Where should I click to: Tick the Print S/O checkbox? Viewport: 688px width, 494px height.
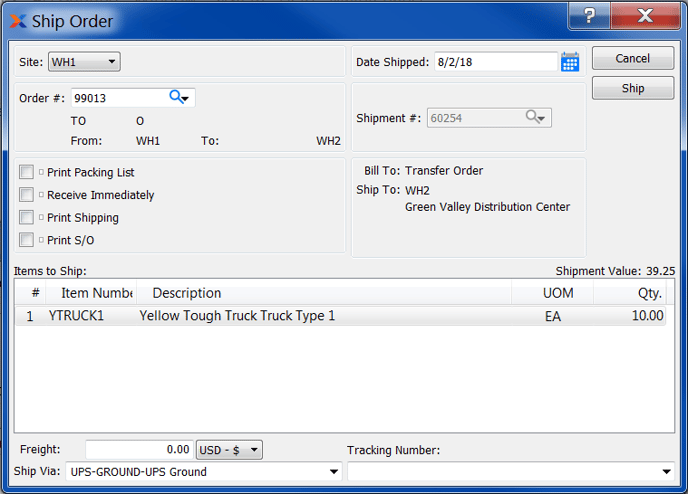click(x=27, y=240)
